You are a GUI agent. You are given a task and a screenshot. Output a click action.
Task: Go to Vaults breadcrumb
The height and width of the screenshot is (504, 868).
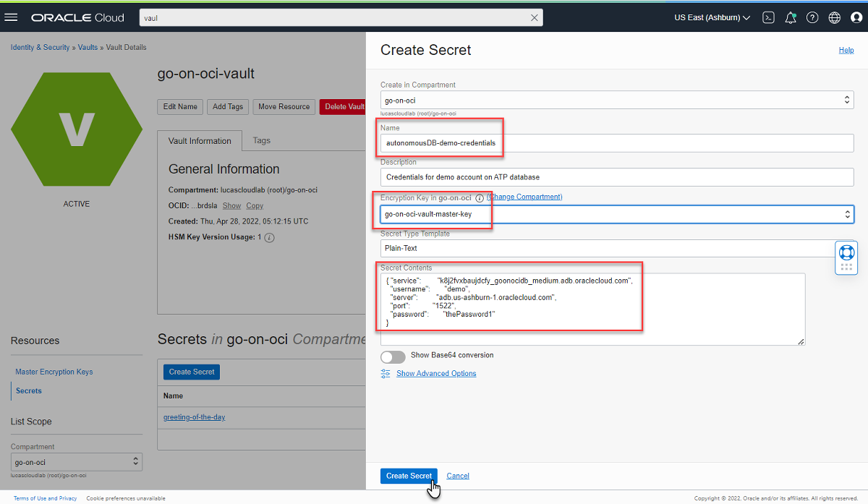click(x=88, y=48)
